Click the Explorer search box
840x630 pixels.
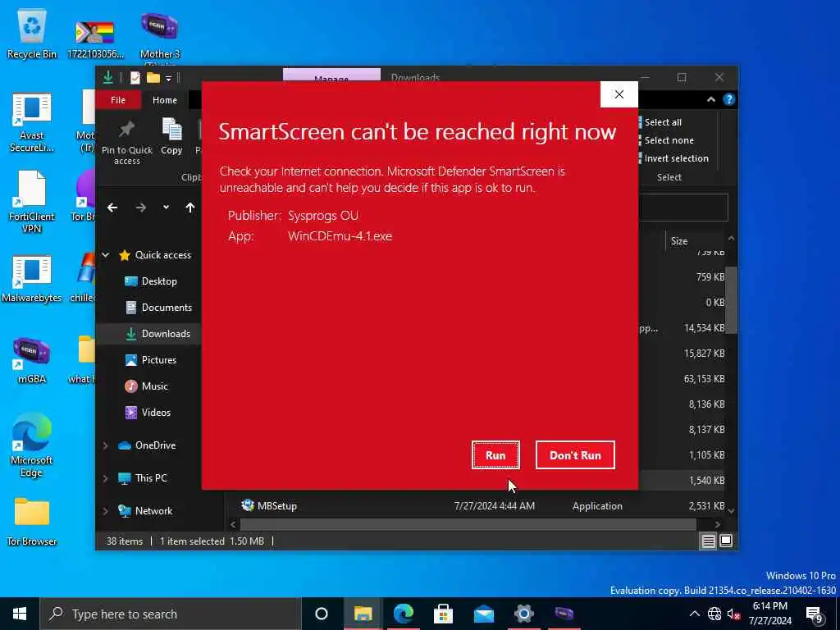(x=683, y=208)
